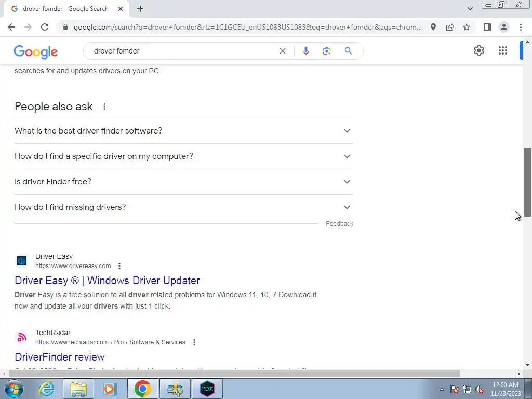532x399 pixels.
Task: Click the TechRadar site name
Action: [53, 333]
